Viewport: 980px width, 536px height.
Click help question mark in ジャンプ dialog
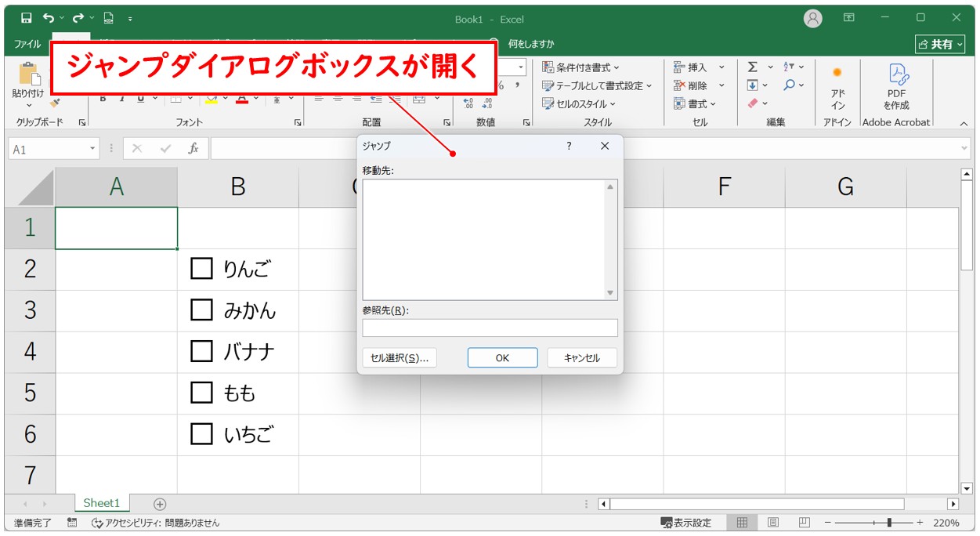569,146
